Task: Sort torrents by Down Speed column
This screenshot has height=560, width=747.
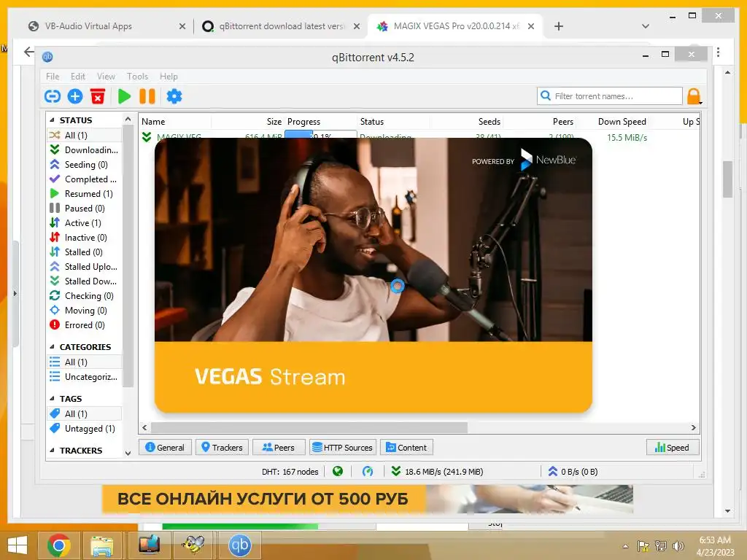Action: (622, 122)
